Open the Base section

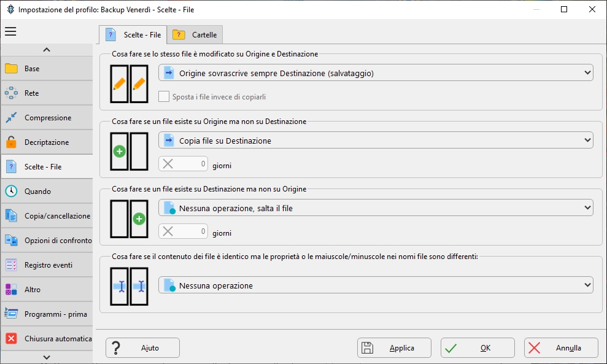pos(47,69)
